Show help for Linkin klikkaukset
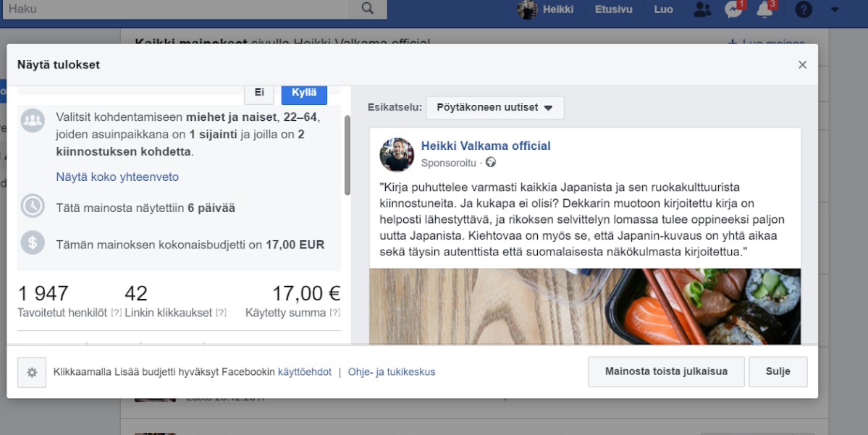The width and height of the screenshot is (868, 435). click(221, 313)
